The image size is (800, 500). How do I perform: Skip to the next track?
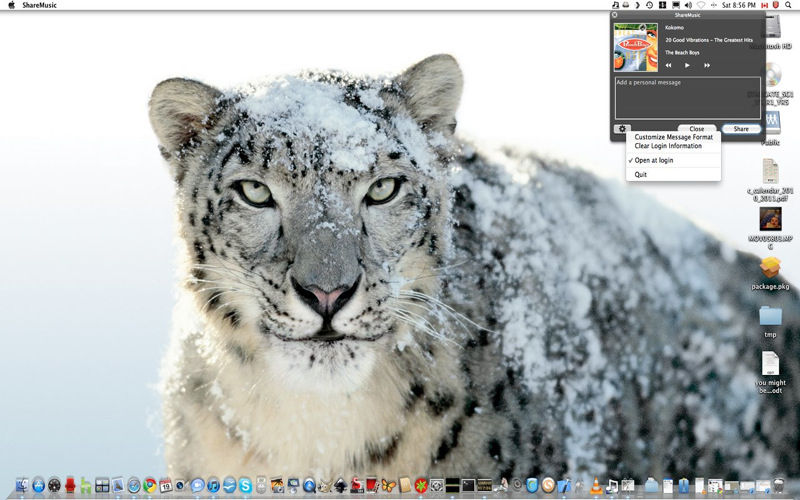[707, 65]
